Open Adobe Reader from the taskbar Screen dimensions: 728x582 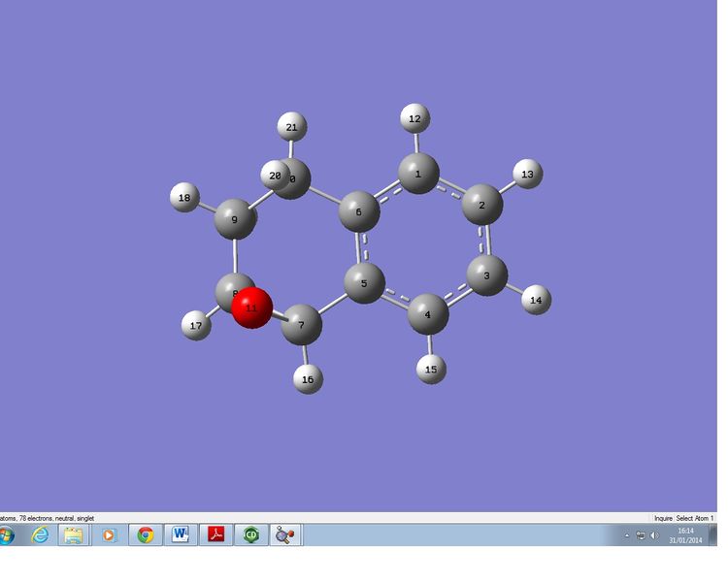click(x=215, y=535)
